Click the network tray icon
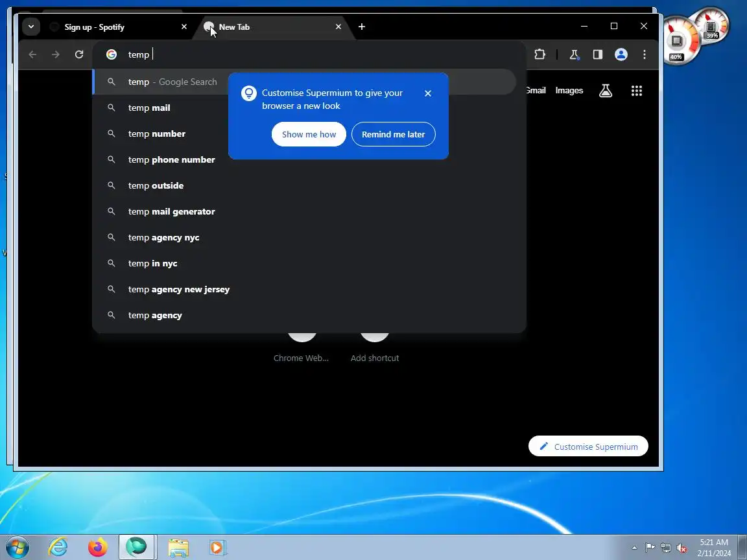Viewport: 747px width, 560px height. pos(666,548)
